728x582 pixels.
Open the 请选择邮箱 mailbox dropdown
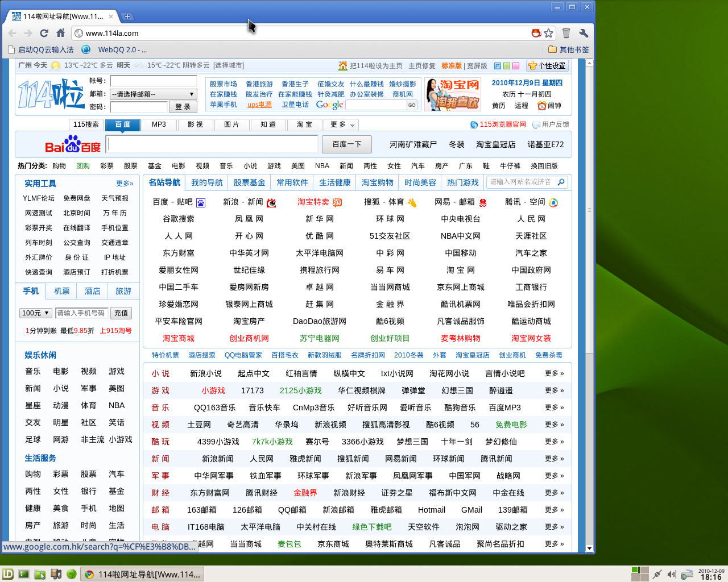[154, 94]
